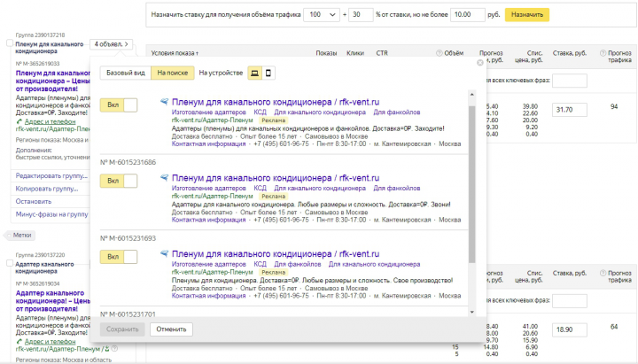Image resolution: width=638 pixels, height=364 pixels.
Task: Click the Отменить button
Action: (x=171, y=329)
